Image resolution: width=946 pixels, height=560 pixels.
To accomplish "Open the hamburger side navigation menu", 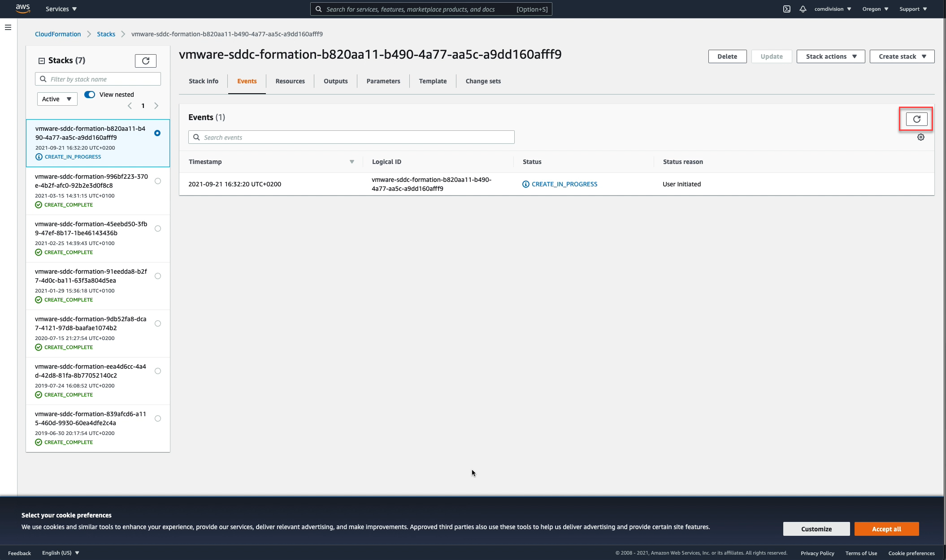I will [8, 27].
